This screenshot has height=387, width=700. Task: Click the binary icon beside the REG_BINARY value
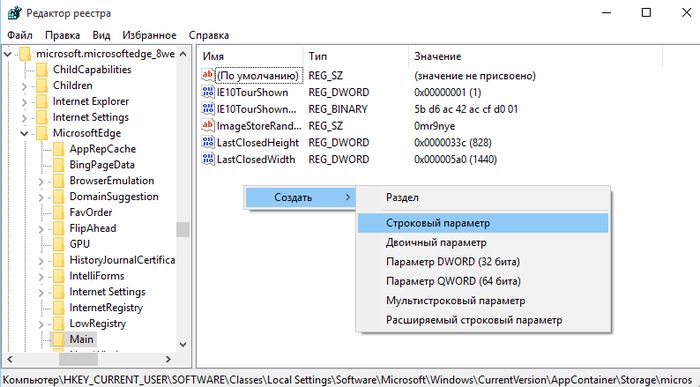pos(208,108)
